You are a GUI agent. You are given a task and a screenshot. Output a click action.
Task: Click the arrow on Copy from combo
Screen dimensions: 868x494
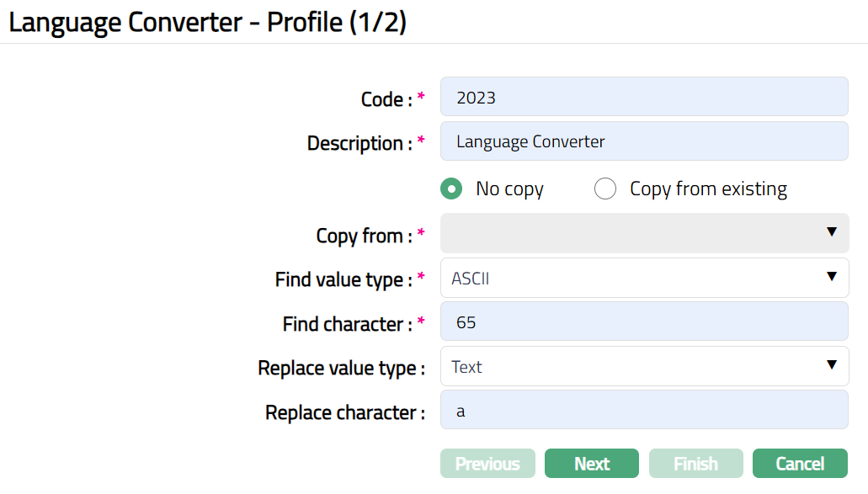point(832,232)
